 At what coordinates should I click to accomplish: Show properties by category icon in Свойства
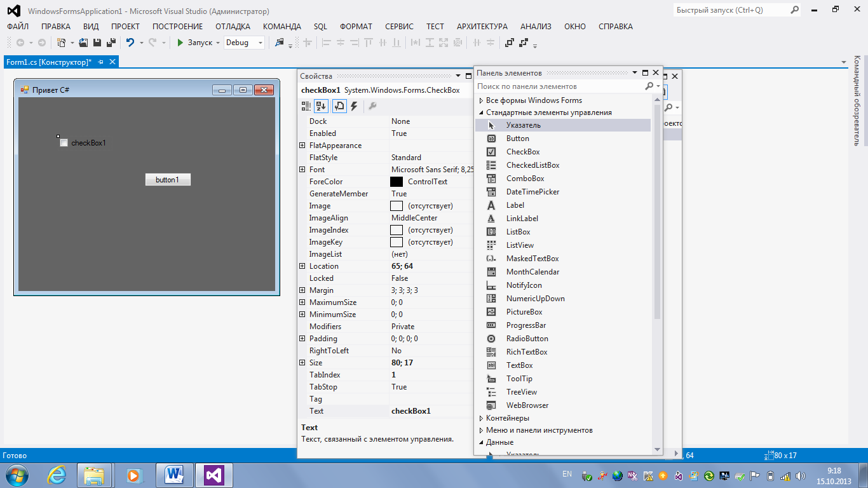[306, 106]
